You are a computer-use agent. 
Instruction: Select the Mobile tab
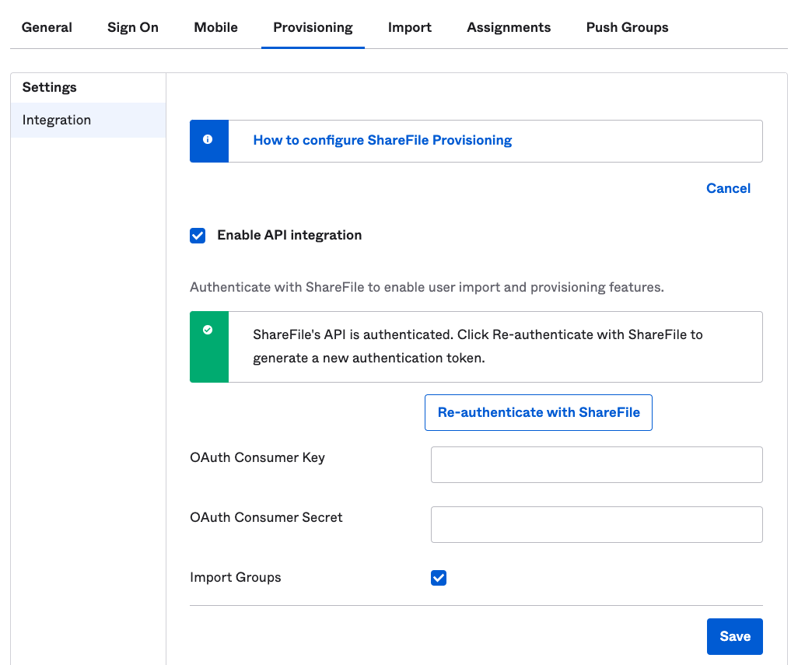215,27
